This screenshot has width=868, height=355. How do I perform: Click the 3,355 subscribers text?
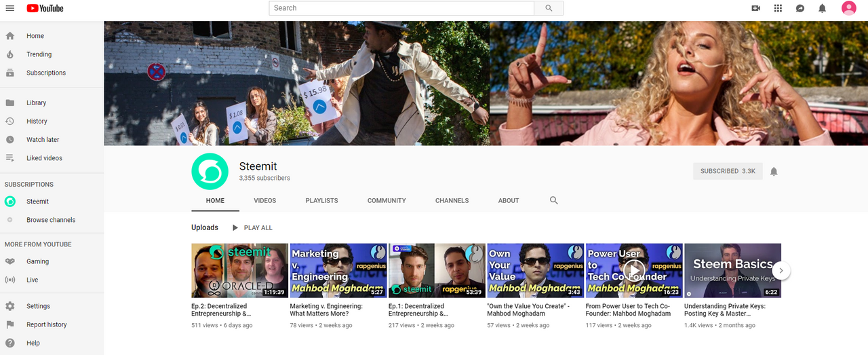[x=264, y=179]
